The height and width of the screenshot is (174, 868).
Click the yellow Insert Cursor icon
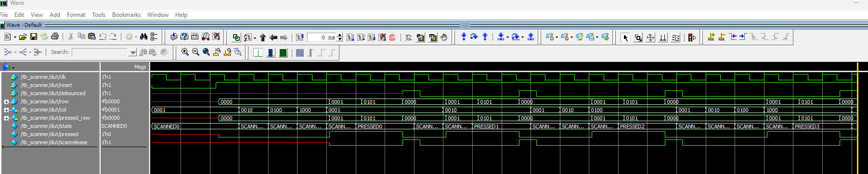[711, 37]
